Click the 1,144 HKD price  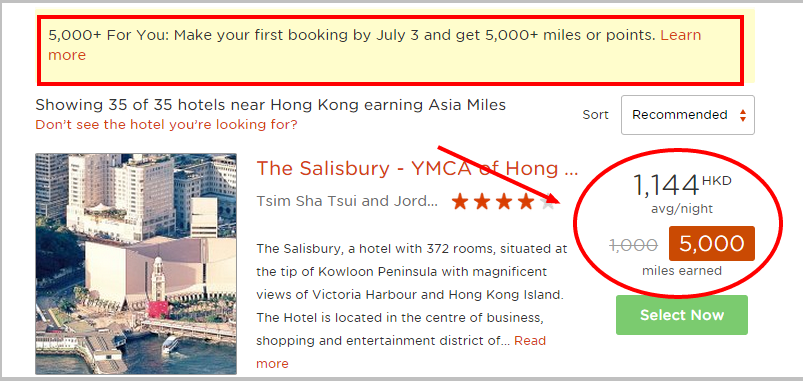[x=682, y=185]
